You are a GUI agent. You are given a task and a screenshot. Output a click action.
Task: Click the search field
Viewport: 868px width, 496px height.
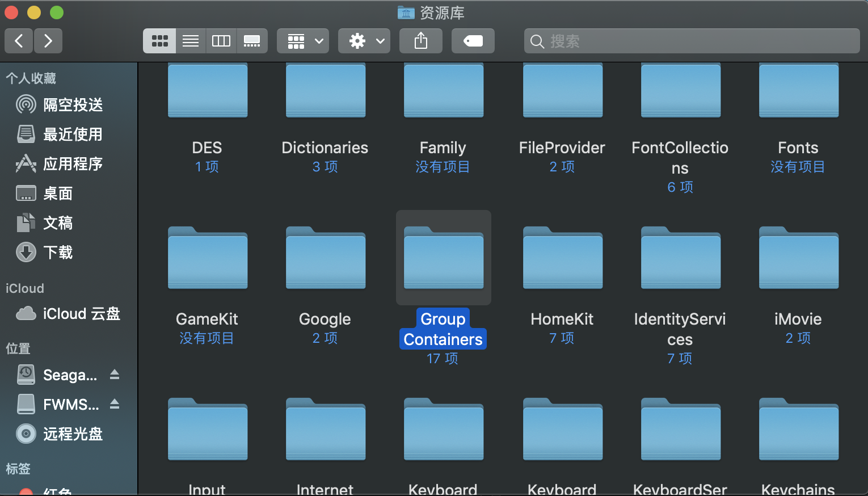(692, 41)
